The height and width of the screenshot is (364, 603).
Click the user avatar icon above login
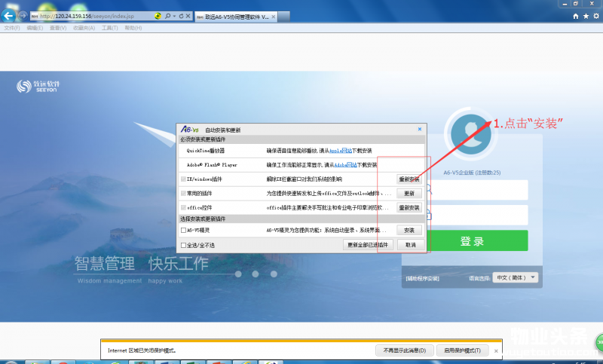coord(470,134)
